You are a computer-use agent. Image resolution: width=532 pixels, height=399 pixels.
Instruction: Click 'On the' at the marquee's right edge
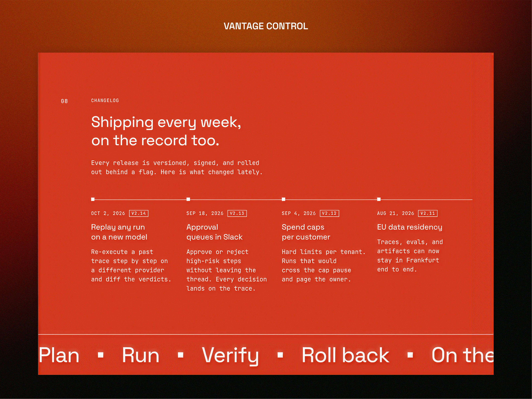pos(463,355)
